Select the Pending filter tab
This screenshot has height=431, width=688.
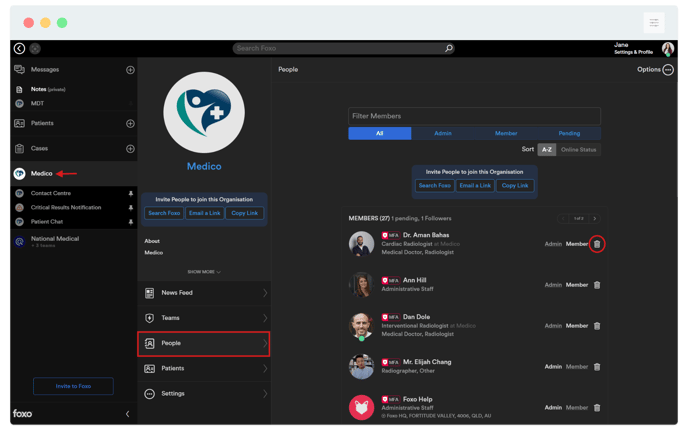click(569, 133)
